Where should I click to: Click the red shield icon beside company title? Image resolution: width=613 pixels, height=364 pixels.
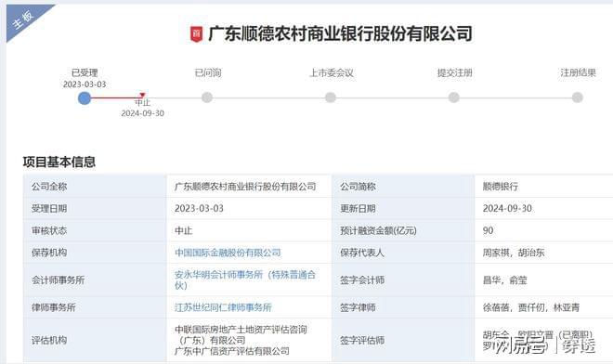click(196, 34)
